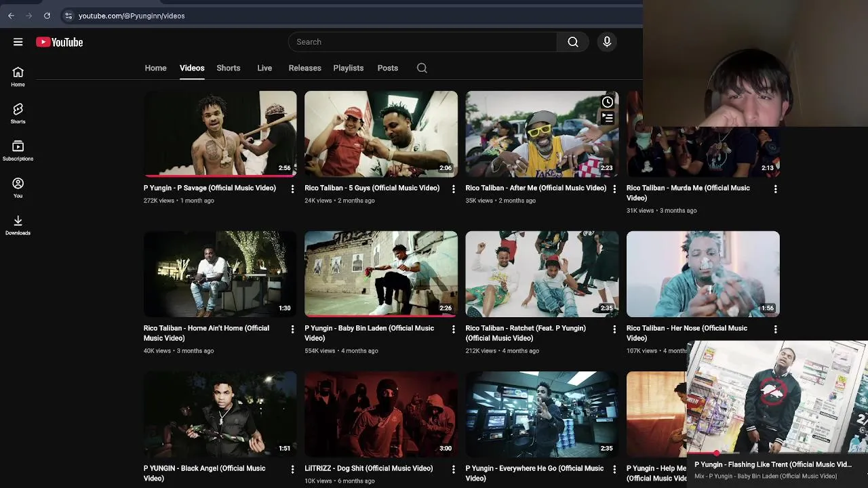Open options menu for P Savage video
Viewport: 868px width, 488px height.
click(x=293, y=189)
